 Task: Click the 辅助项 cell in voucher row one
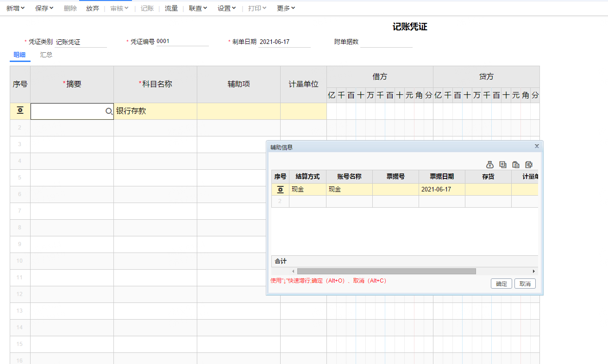pos(238,111)
